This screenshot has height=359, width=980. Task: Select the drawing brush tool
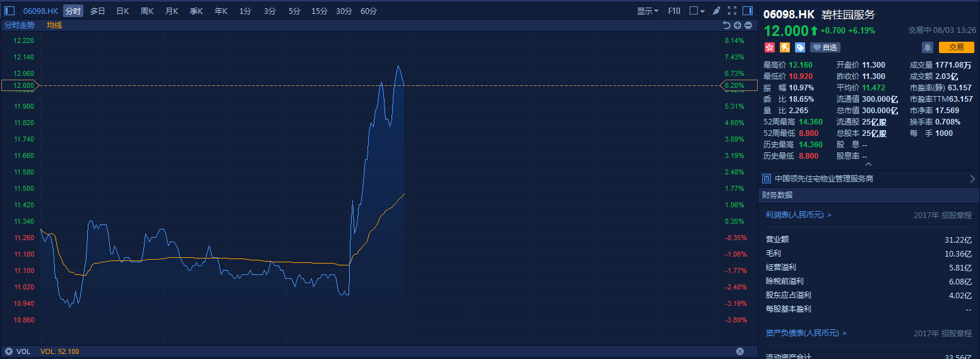717,11
